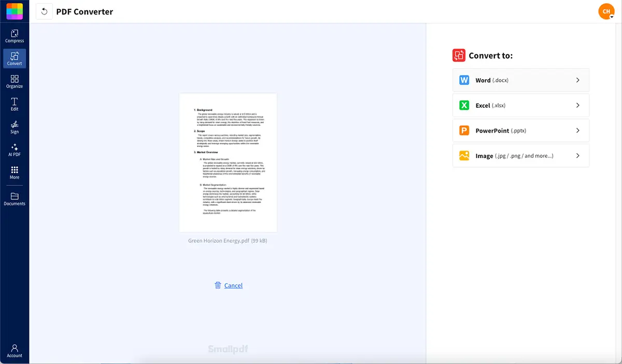The height and width of the screenshot is (364, 622).
Task: Open the AI PDF assistant
Action: click(15, 150)
